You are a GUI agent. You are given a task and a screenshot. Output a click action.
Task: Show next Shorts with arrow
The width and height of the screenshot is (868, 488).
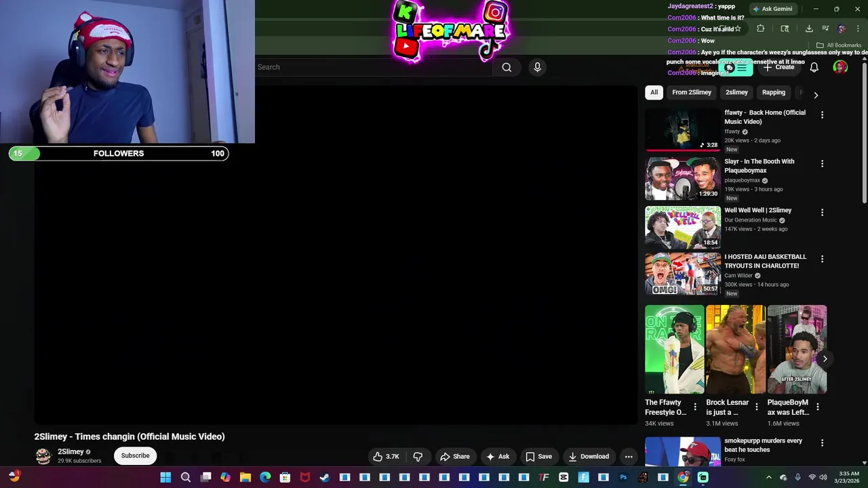tap(825, 359)
